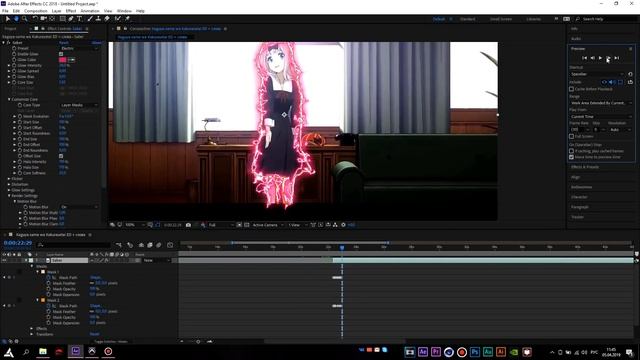The height and width of the screenshot is (360, 640).
Task: Click Composition Mini-Flowchart icon in timeline
Action: click(118, 245)
